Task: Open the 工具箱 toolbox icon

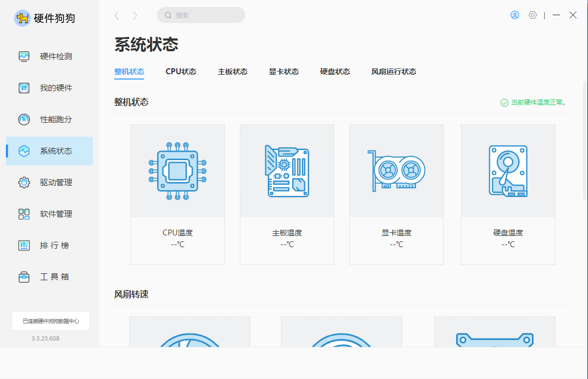Action: point(24,277)
